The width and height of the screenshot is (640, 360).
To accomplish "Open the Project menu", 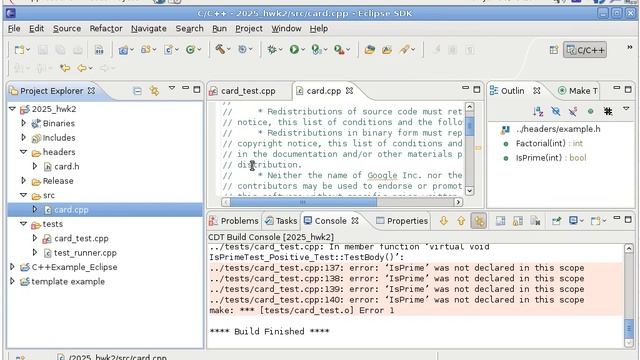I will pyautogui.click(x=249, y=29).
